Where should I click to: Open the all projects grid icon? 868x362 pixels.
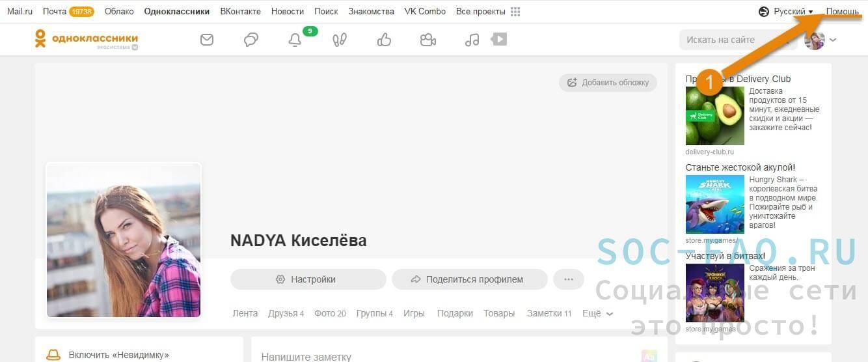click(x=515, y=12)
